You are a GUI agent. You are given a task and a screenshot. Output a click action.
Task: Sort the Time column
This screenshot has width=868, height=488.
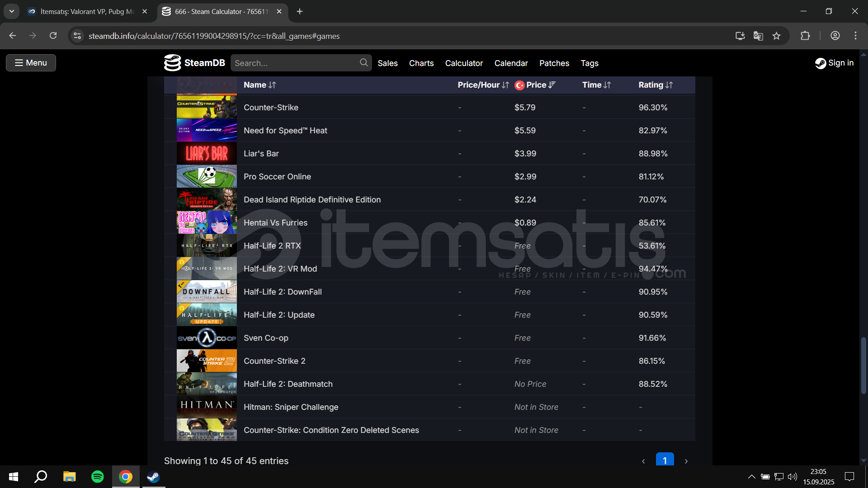(596, 85)
